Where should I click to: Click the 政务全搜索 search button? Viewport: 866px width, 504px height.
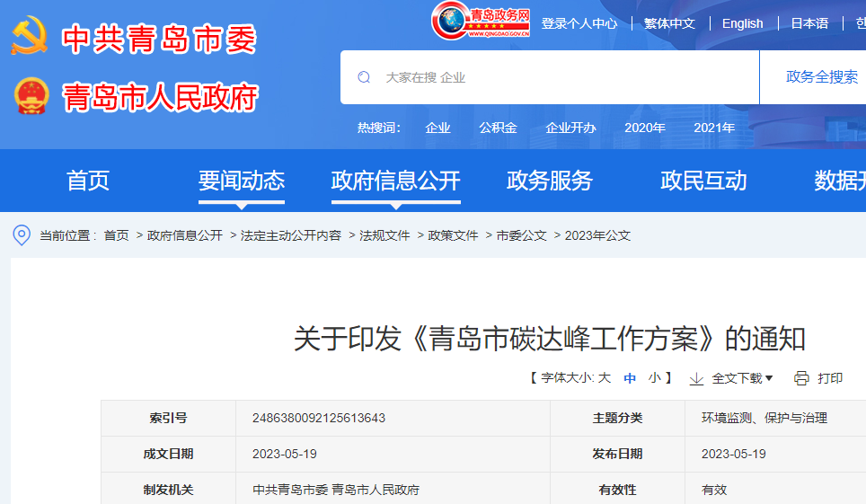point(821,77)
